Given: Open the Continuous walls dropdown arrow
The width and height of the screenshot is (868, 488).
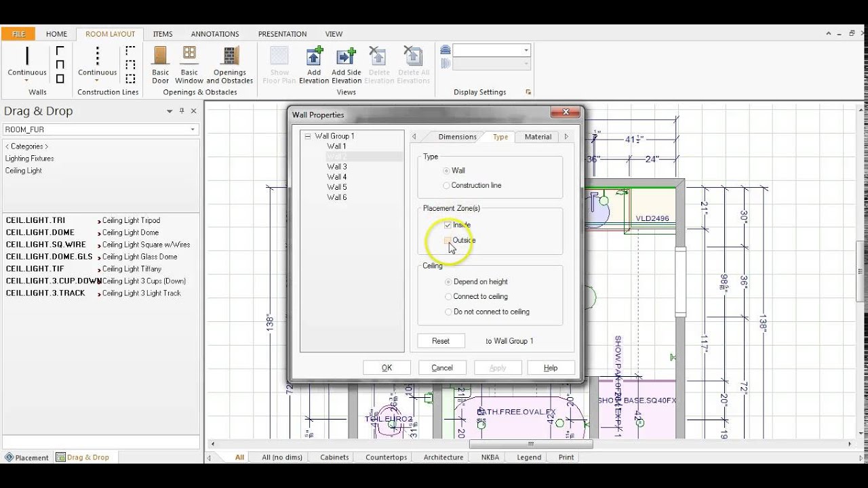Looking at the screenshot, I should click(x=27, y=80).
